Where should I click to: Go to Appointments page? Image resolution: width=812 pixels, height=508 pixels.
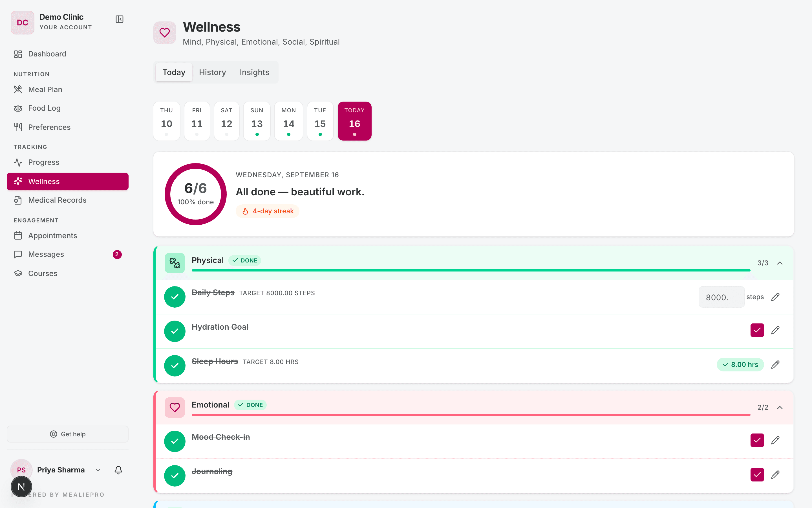(67, 236)
